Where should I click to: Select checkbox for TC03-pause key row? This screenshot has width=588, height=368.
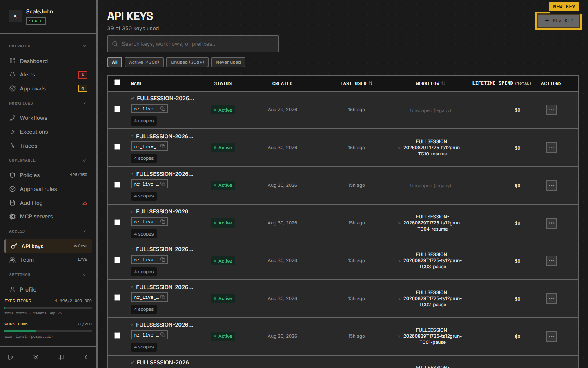click(x=118, y=260)
